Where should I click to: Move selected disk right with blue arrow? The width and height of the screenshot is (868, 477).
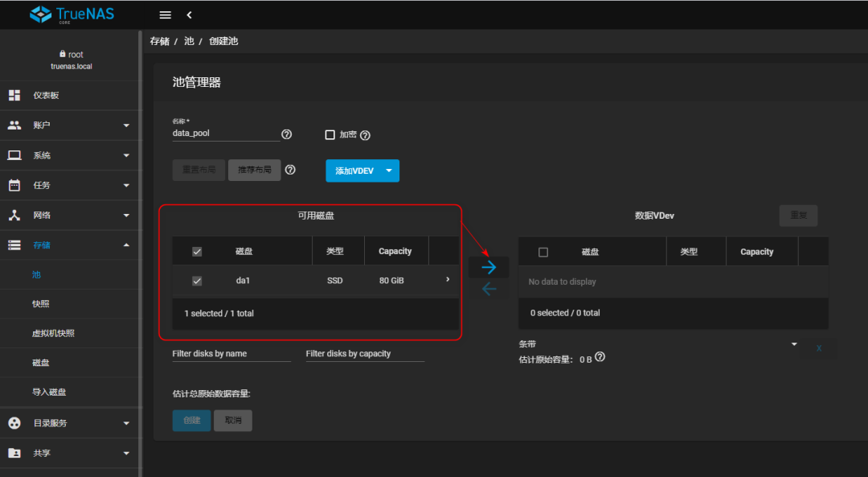pyautogui.click(x=489, y=266)
